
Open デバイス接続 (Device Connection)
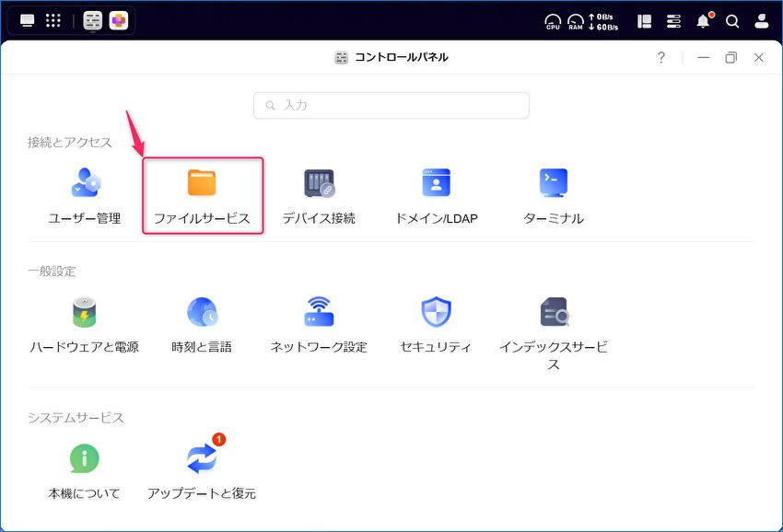(319, 194)
